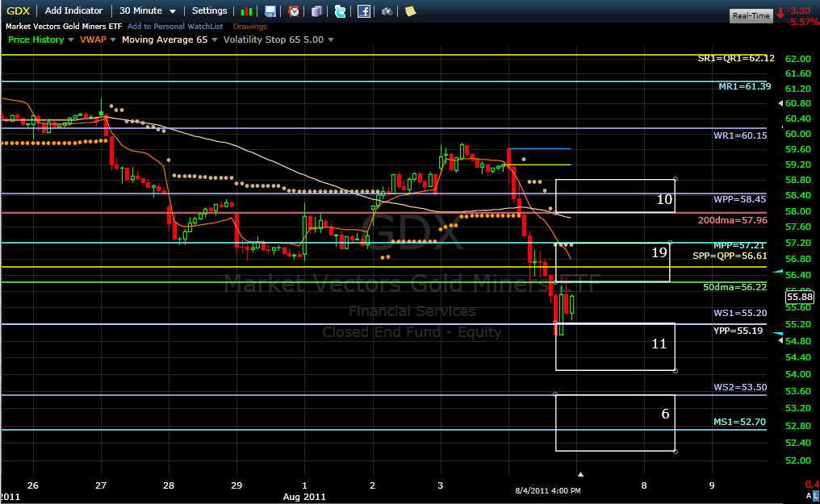Click the WS1=55.20 label
Viewport: 820px width, 504px height.
(741, 313)
